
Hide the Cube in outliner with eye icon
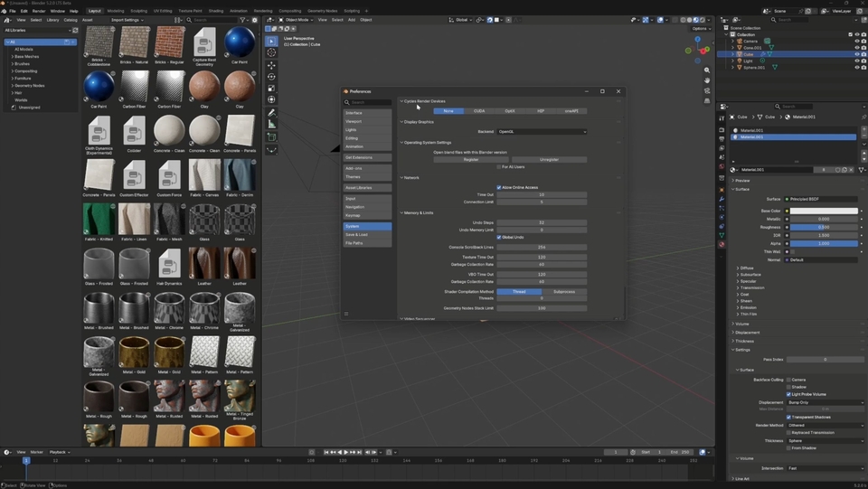[857, 54]
